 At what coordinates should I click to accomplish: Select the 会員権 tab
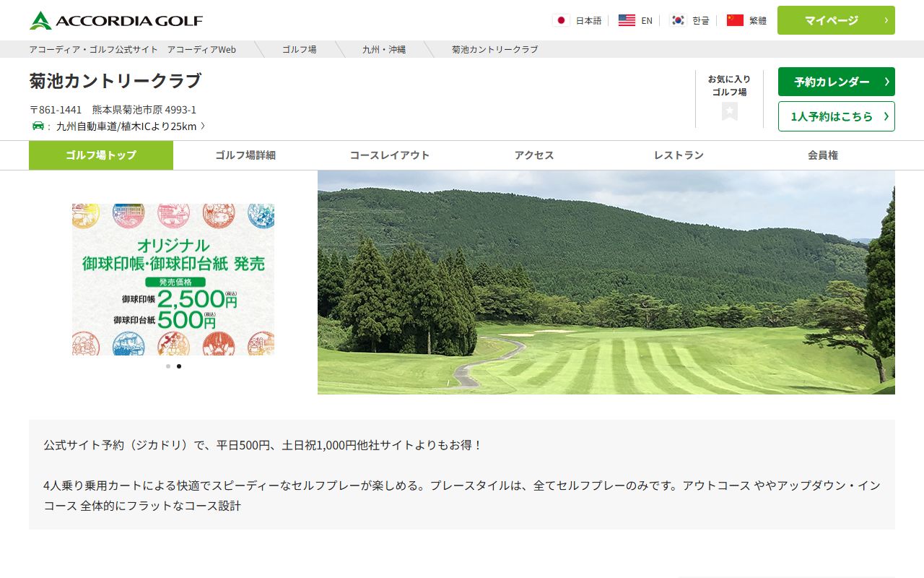[x=823, y=155]
